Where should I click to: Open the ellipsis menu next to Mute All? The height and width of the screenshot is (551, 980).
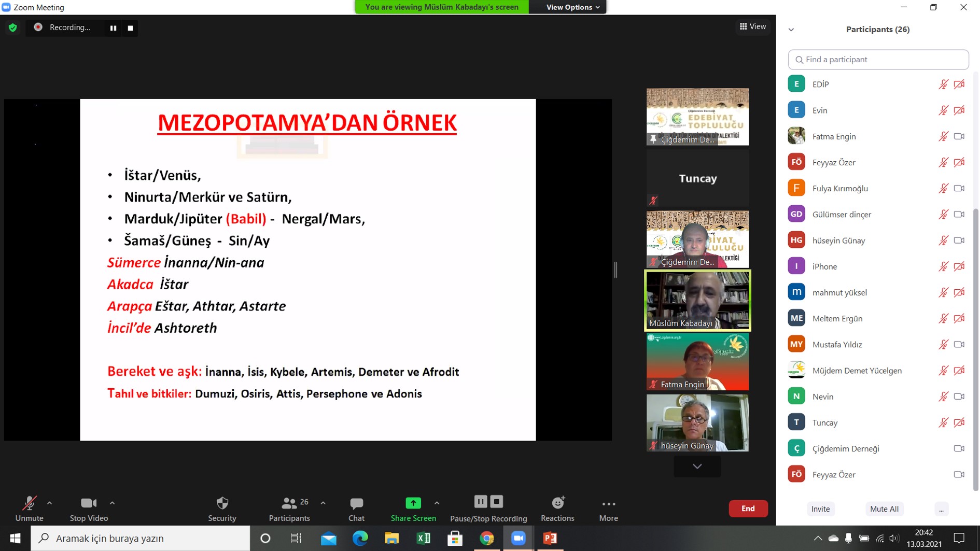pos(941,509)
